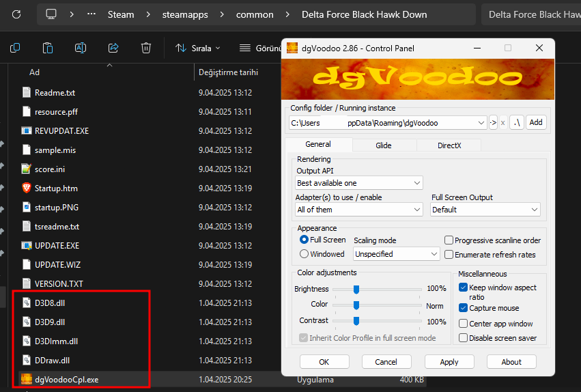Click the '.\' current folder button

pos(517,122)
